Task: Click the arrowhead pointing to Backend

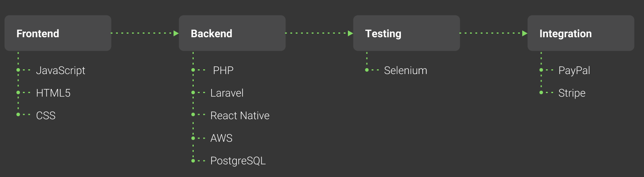Action: click(x=176, y=33)
